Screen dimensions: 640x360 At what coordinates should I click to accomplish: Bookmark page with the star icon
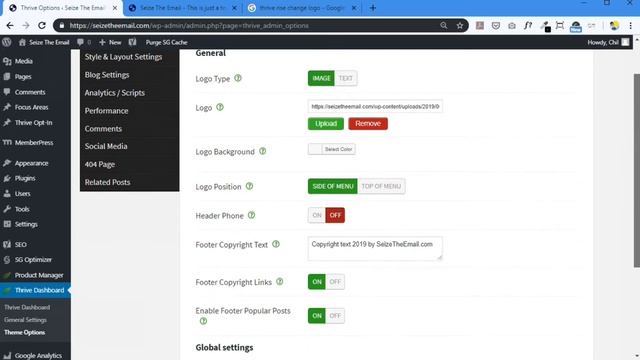460,25
